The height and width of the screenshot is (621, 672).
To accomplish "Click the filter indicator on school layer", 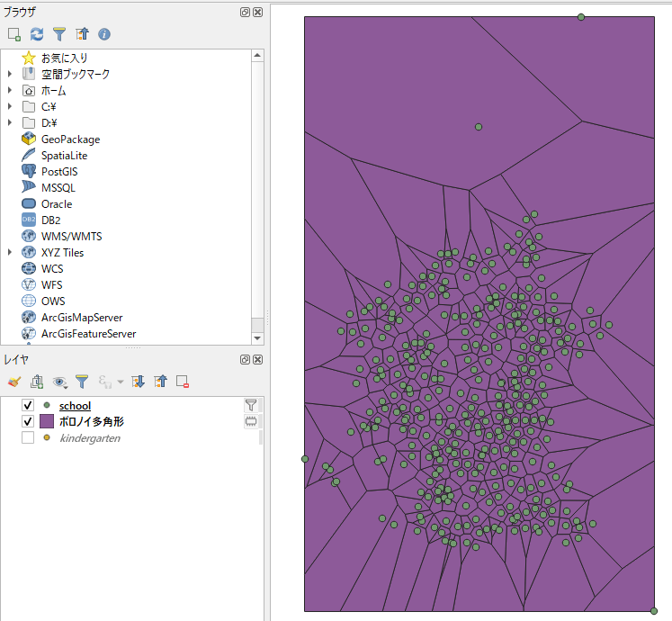I will (x=251, y=405).
